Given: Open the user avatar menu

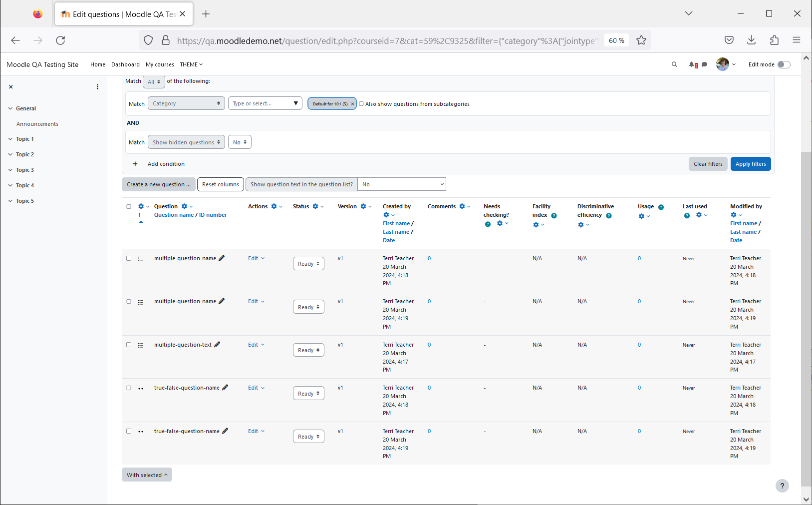Looking at the screenshot, I should click(x=726, y=64).
